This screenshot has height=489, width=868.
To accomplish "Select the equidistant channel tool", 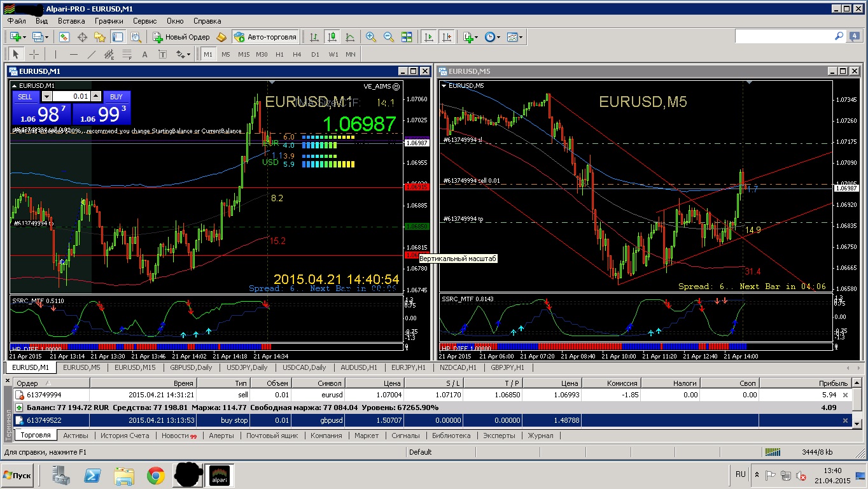I will [109, 54].
